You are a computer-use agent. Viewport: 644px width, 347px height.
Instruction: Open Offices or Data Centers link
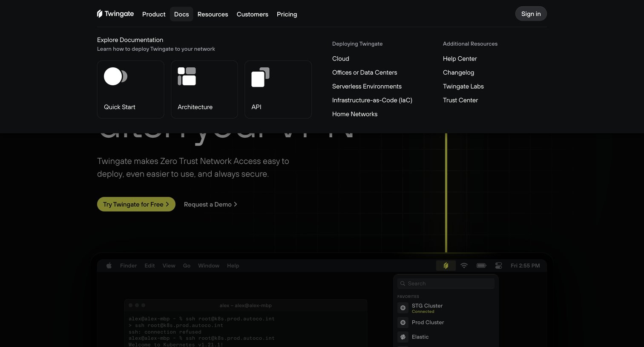click(x=365, y=72)
